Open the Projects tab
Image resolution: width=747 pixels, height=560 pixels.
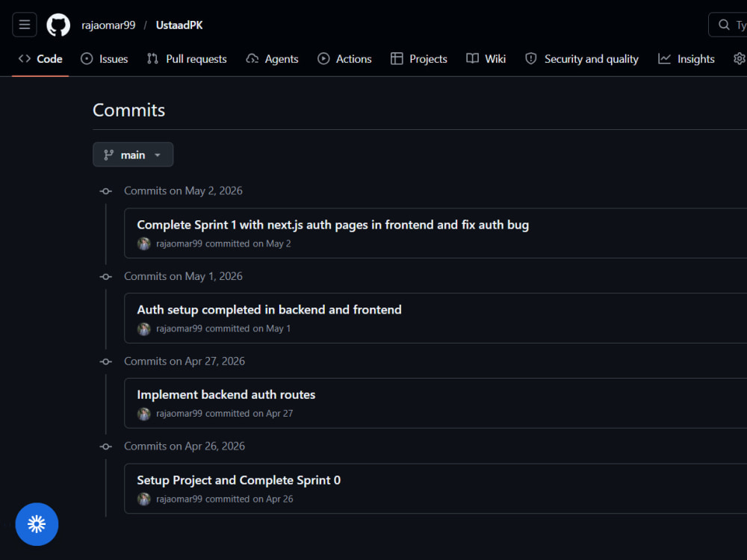419,58
